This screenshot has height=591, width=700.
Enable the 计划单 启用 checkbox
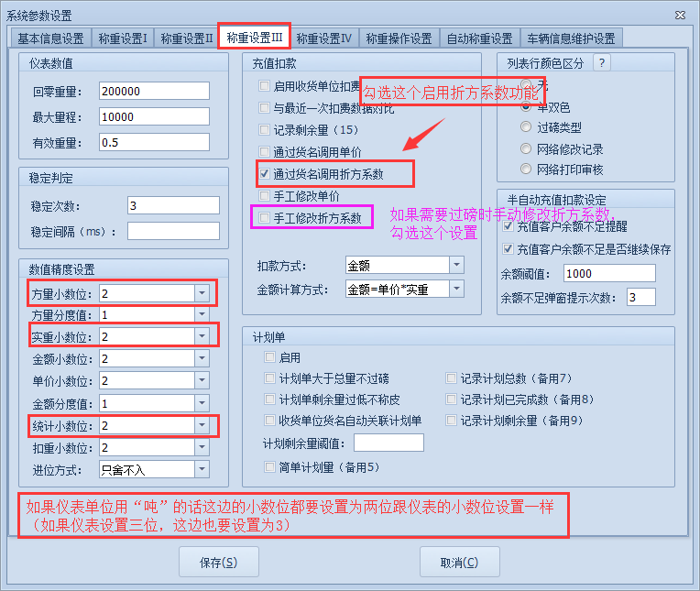click(269, 357)
